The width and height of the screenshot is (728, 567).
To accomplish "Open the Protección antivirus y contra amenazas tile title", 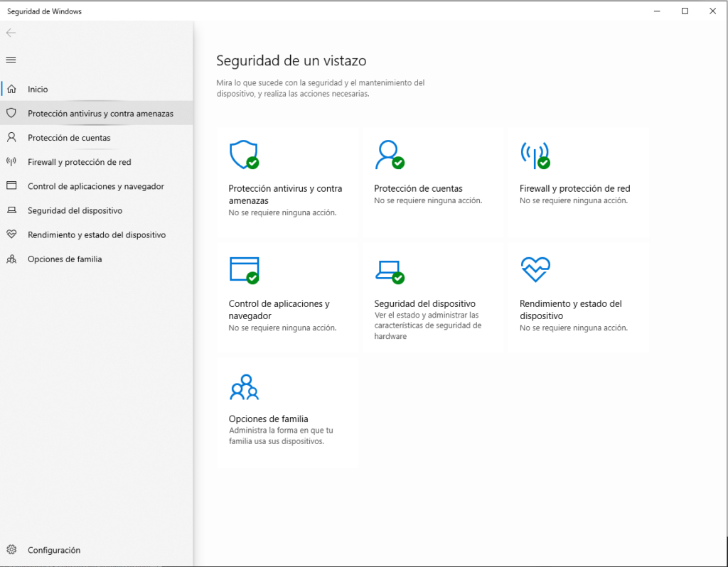I will (285, 195).
